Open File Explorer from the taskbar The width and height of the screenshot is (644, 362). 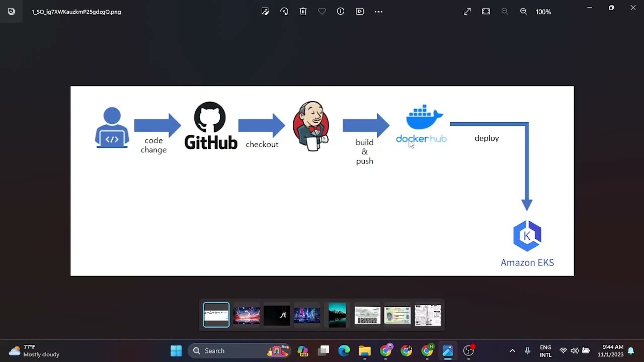[x=365, y=351]
